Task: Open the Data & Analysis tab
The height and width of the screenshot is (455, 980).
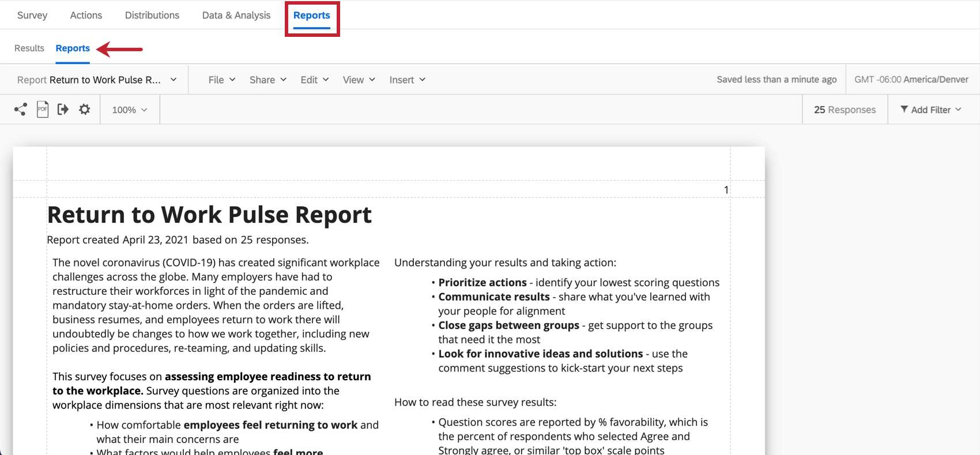Action: click(236, 16)
